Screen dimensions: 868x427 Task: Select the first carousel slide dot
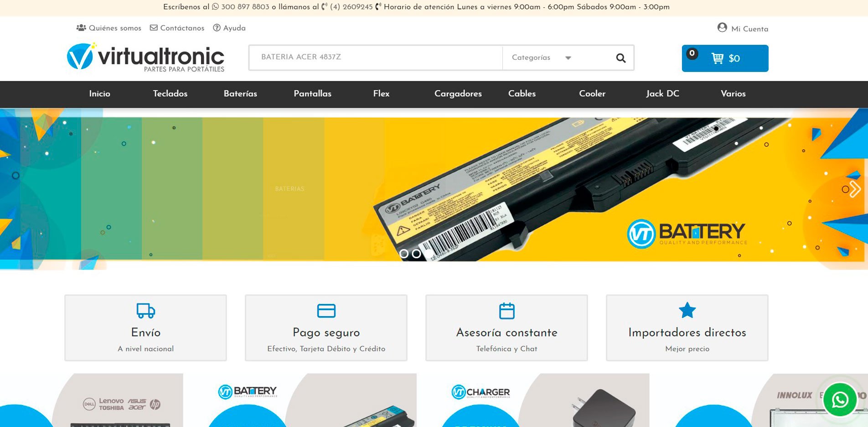click(403, 254)
